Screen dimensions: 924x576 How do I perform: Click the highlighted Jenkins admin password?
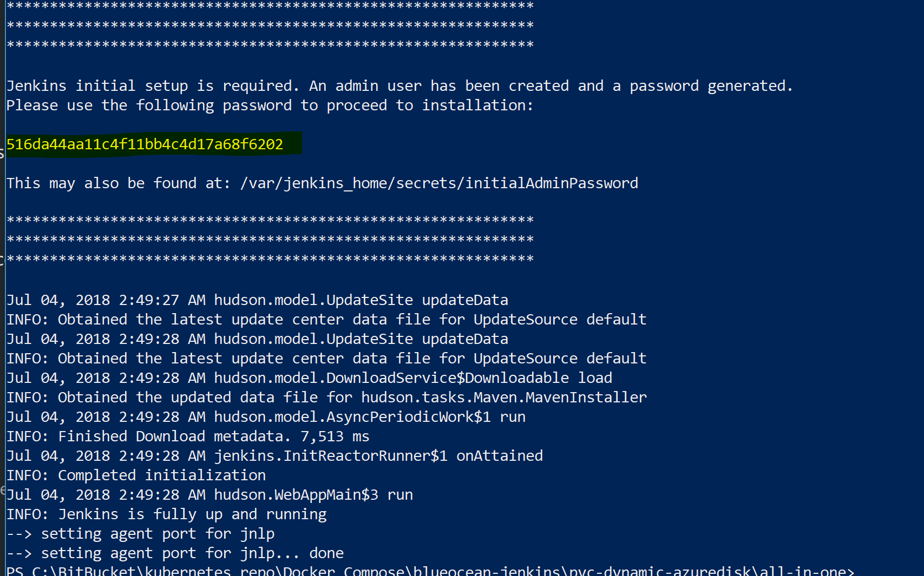click(x=145, y=144)
